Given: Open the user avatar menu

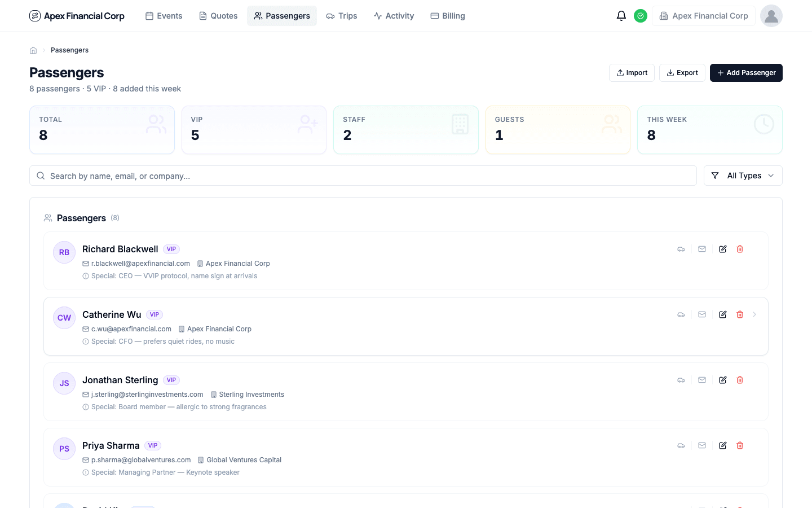Looking at the screenshot, I should pyautogui.click(x=771, y=16).
